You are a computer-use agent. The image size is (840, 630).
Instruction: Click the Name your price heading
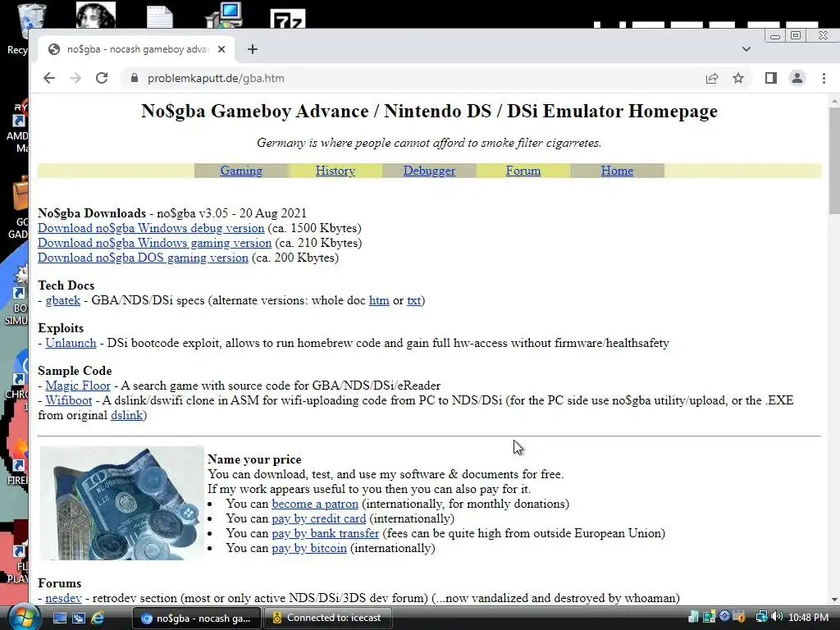254,459
